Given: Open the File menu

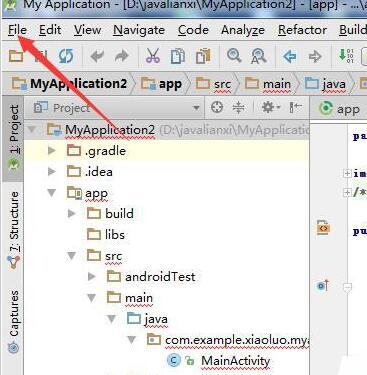Looking at the screenshot, I should click(x=17, y=30).
